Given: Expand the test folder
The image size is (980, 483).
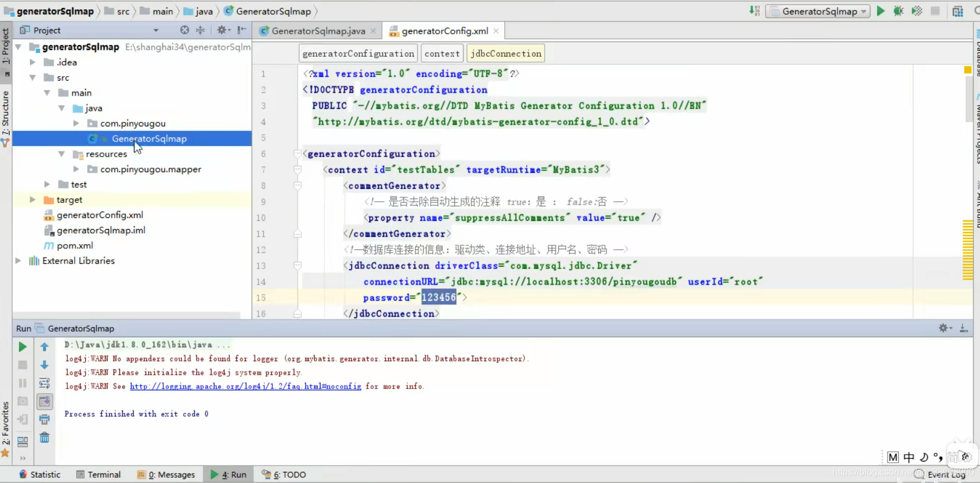Looking at the screenshot, I should [x=48, y=184].
